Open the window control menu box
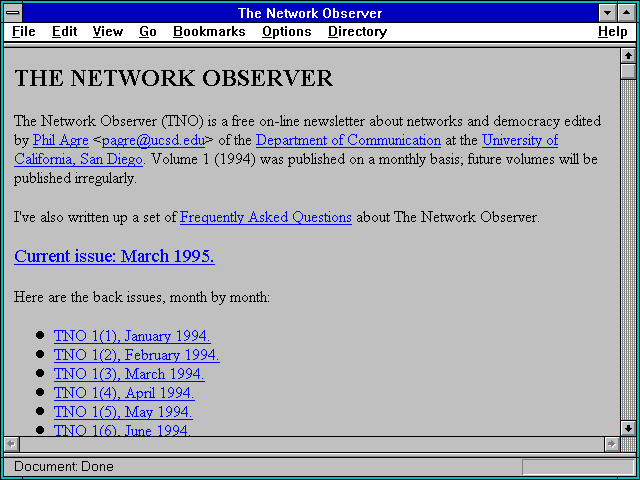The image size is (640, 480). click(x=13, y=13)
